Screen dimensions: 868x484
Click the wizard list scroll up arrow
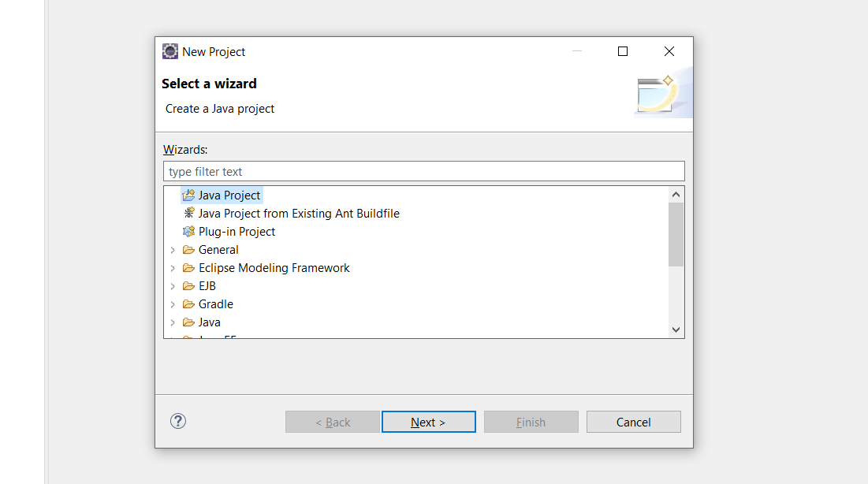(x=676, y=195)
